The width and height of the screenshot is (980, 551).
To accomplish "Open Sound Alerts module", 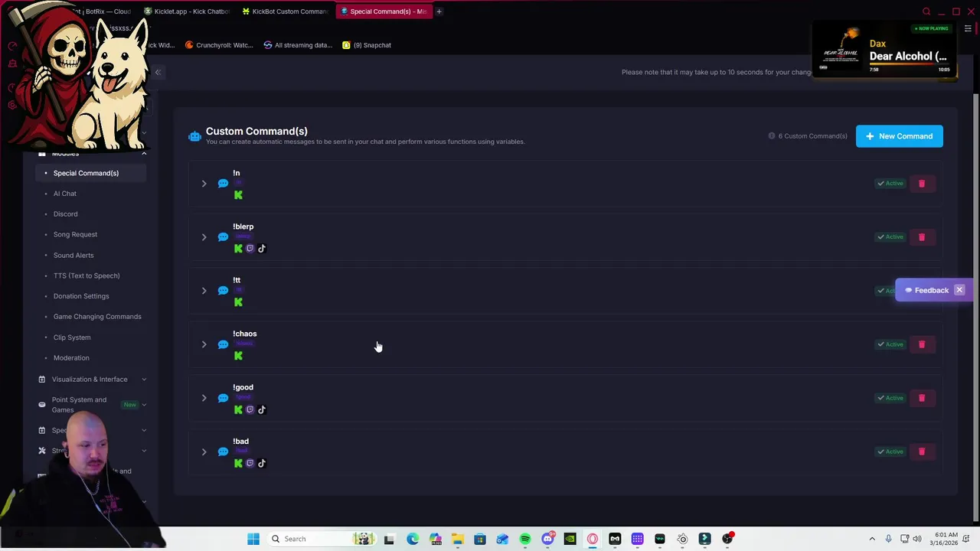I will (x=73, y=256).
